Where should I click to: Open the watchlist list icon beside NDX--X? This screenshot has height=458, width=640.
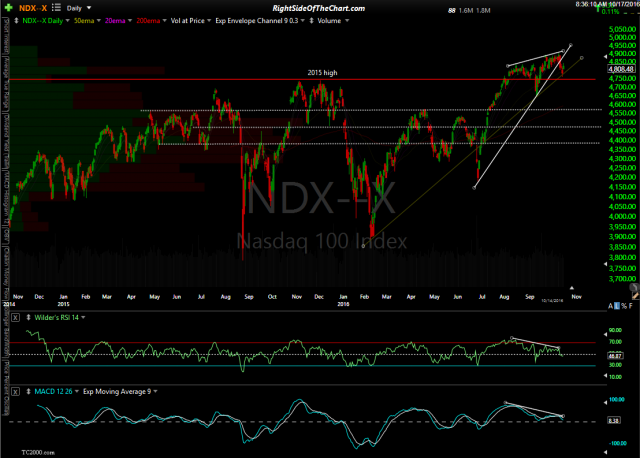(x=56, y=7)
